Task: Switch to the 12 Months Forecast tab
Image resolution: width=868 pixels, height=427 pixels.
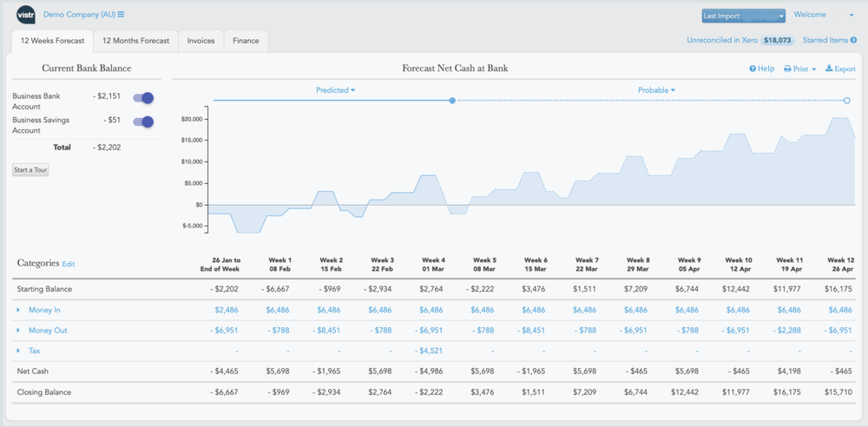Action: point(135,41)
